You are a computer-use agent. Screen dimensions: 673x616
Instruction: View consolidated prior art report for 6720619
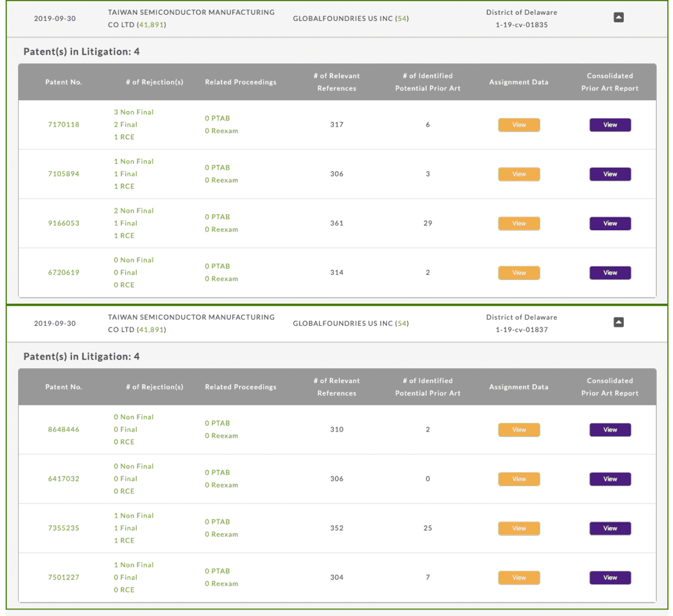(610, 273)
